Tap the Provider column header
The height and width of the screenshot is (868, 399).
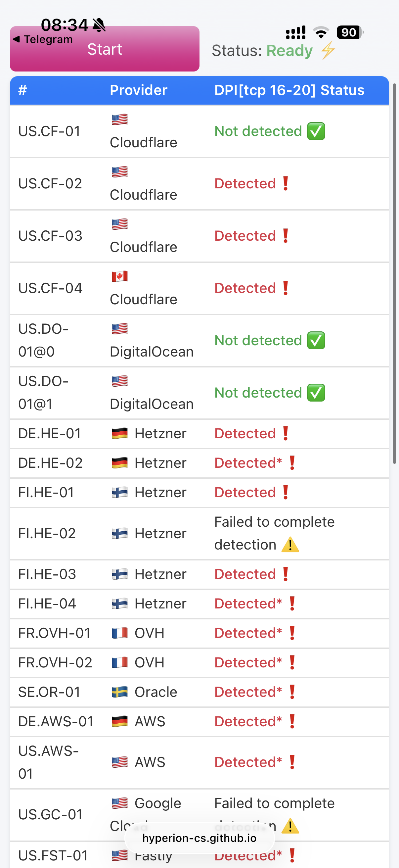138,90
